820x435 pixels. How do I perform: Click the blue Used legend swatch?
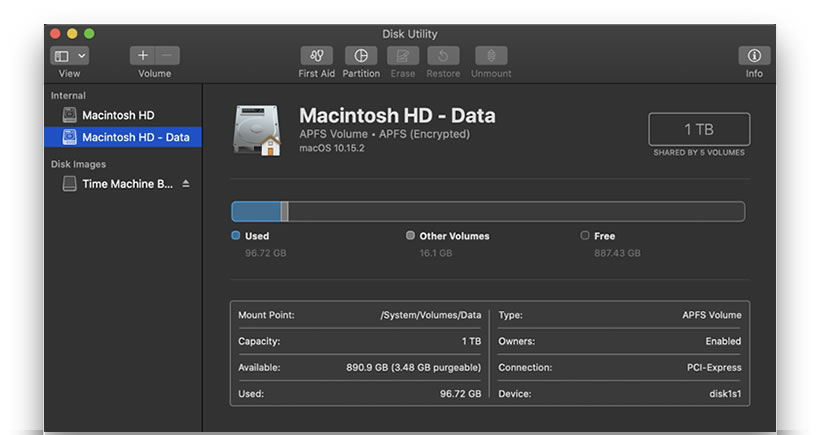pyautogui.click(x=236, y=235)
